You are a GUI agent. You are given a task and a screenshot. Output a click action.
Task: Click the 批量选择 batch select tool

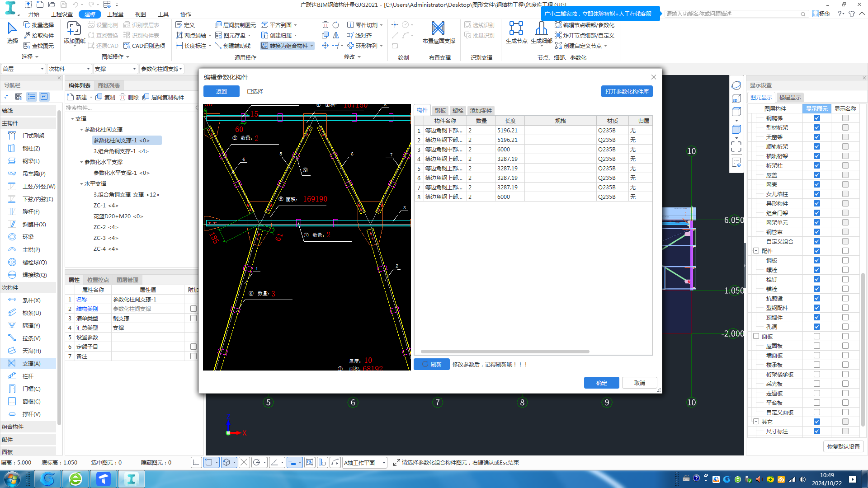[39, 25]
